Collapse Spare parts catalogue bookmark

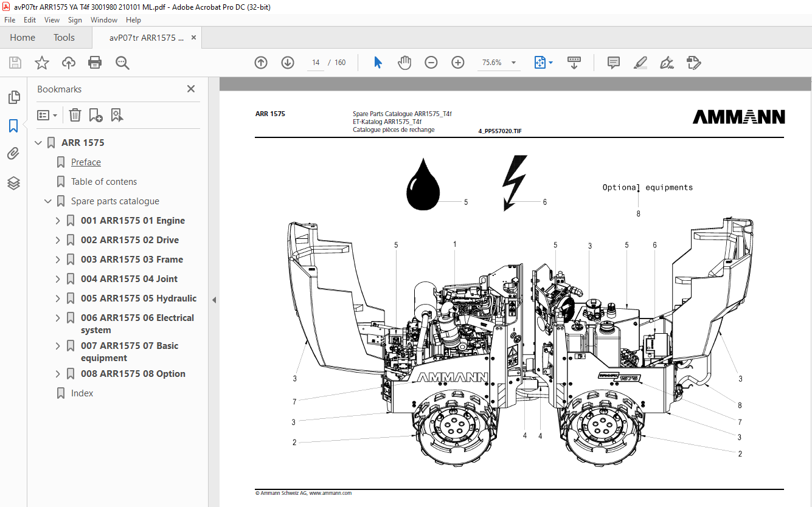coord(48,201)
